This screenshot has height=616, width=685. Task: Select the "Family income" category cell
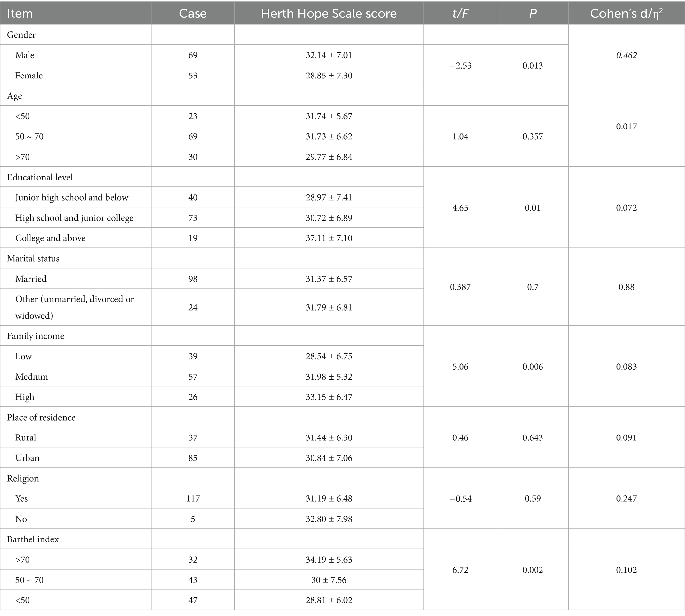tap(35, 336)
